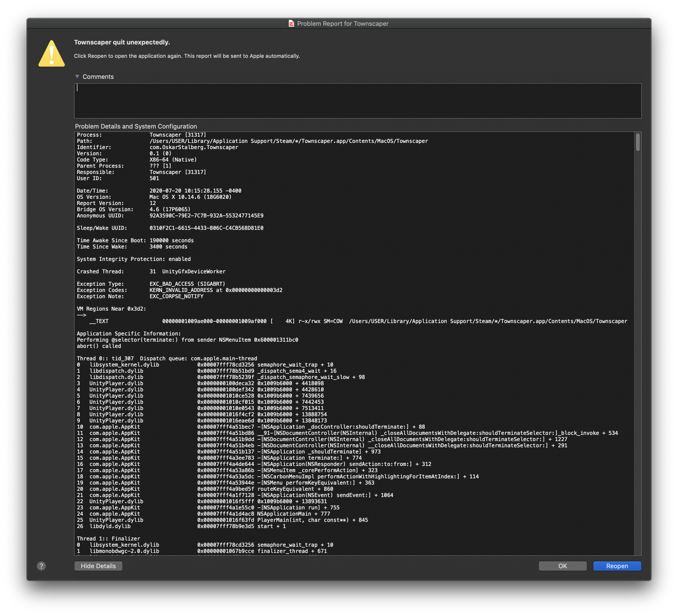The width and height of the screenshot is (678, 616).
Task: Click OK to dismiss the report
Action: pos(563,566)
